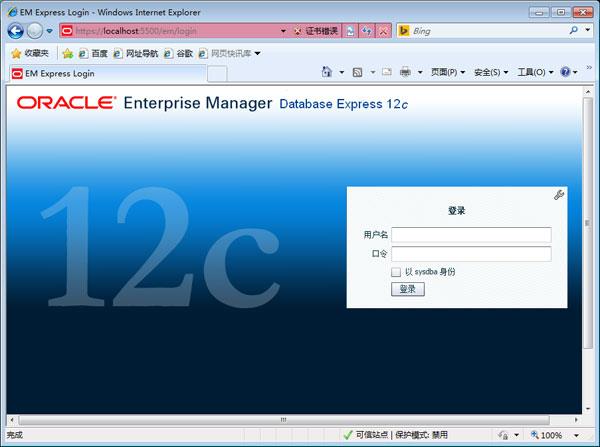Click the horizontal scrollbar thumb
This screenshot has width=600, height=447.
click(x=284, y=420)
